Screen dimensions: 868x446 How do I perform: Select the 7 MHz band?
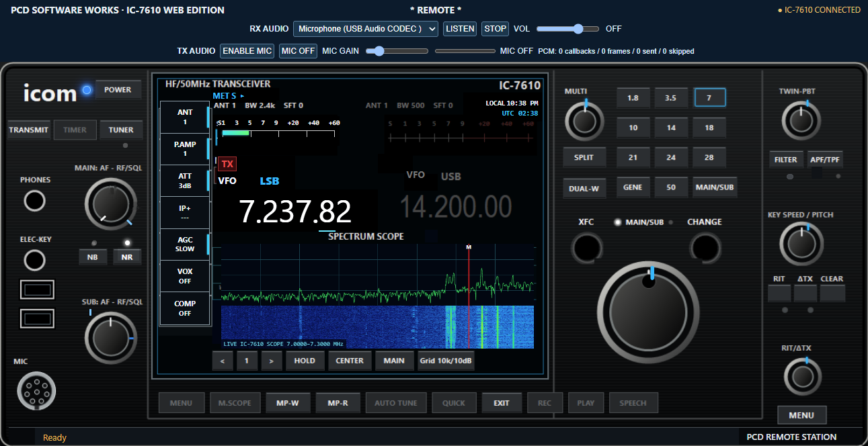coord(710,97)
